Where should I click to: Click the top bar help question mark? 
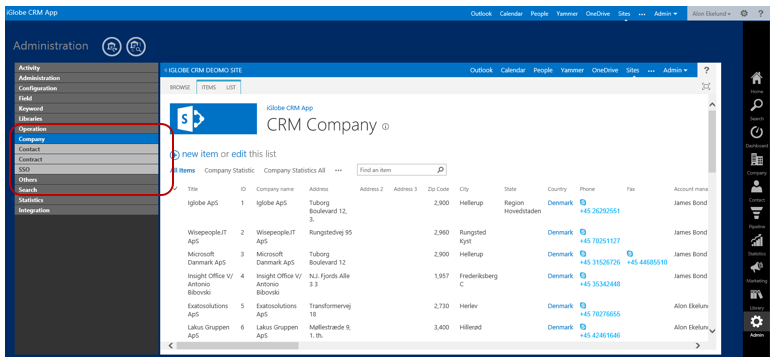(x=761, y=13)
